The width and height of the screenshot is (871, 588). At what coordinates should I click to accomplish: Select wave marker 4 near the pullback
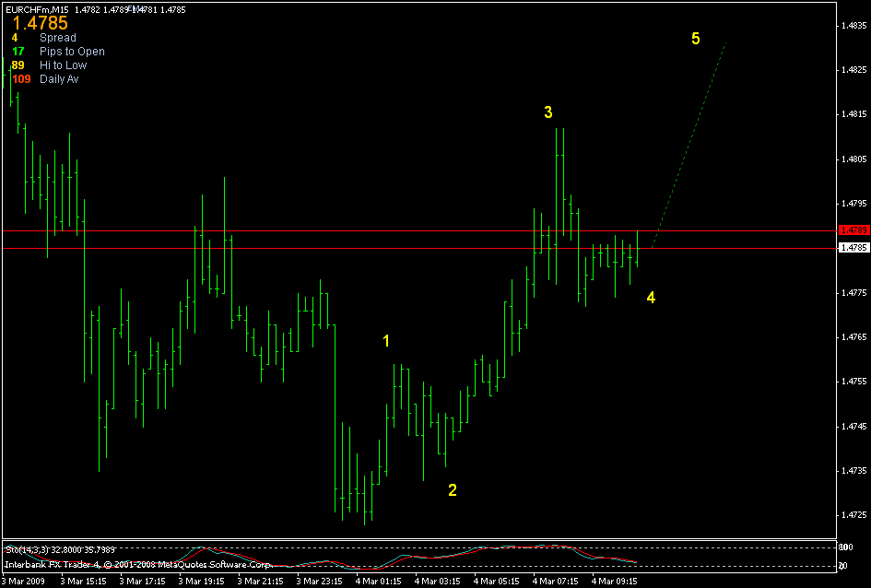pos(652,297)
